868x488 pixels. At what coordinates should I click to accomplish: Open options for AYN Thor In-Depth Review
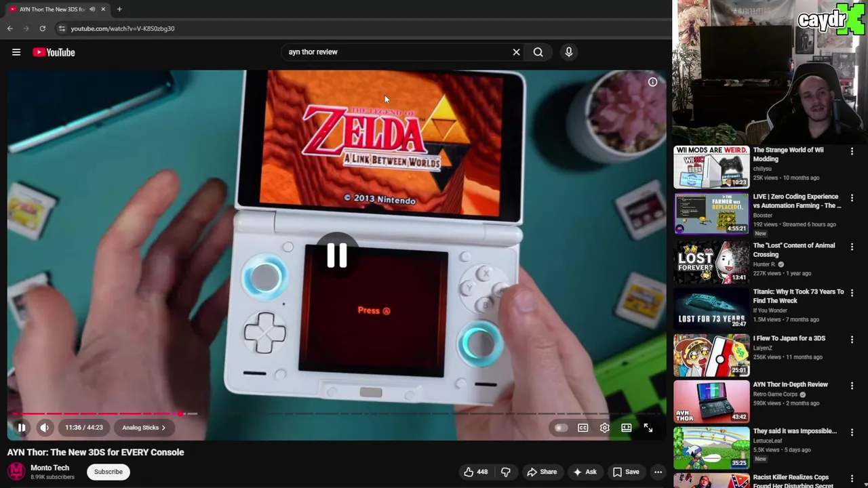pyautogui.click(x=852, y=386)
